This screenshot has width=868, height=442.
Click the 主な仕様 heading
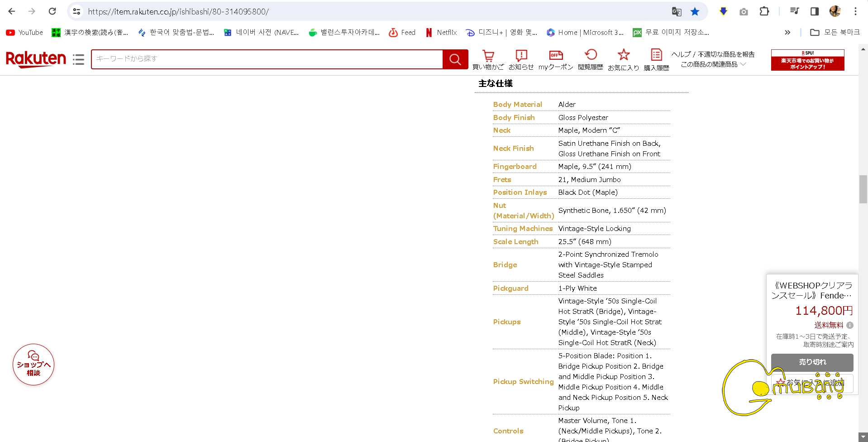[x=496, y=83]
